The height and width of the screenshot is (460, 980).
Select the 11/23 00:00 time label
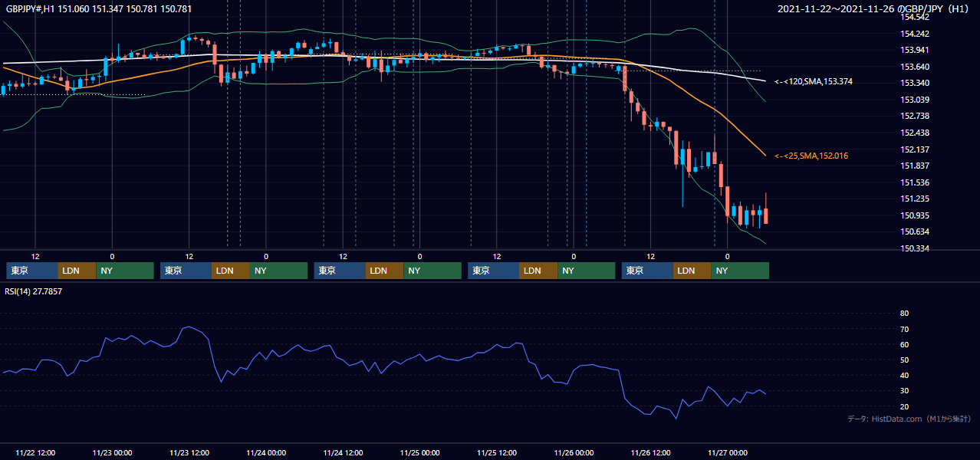pos(112,453)
